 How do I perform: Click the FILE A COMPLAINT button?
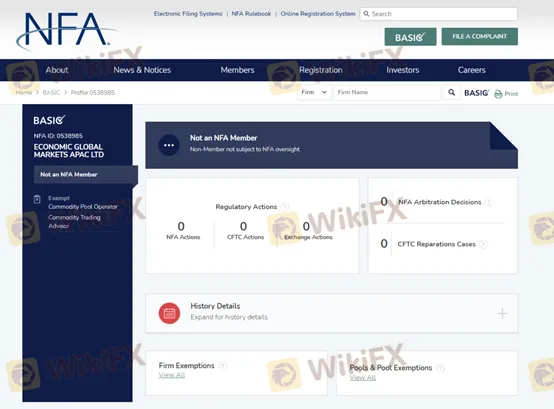(479, 36)
